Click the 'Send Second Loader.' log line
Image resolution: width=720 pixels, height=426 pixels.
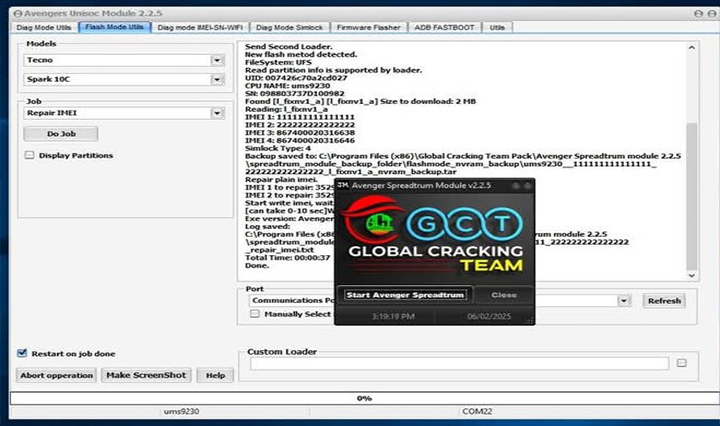pyautogui.click(x=288, y=47)
